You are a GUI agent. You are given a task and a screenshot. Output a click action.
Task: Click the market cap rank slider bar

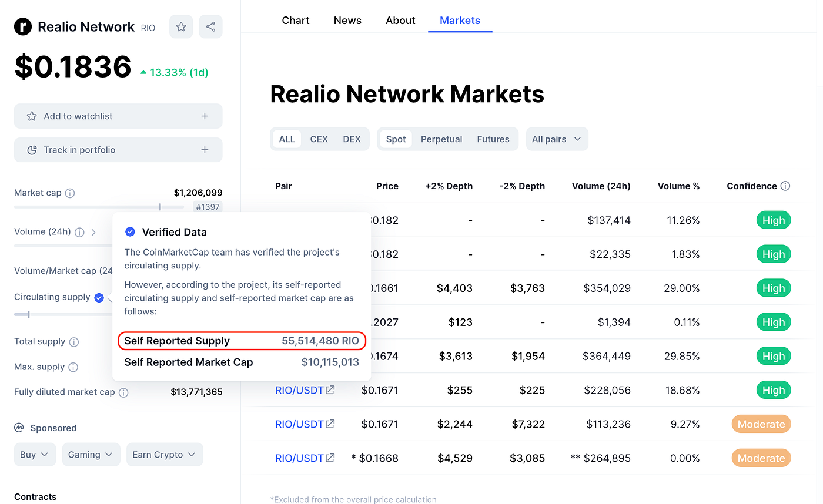pos(99,207)
